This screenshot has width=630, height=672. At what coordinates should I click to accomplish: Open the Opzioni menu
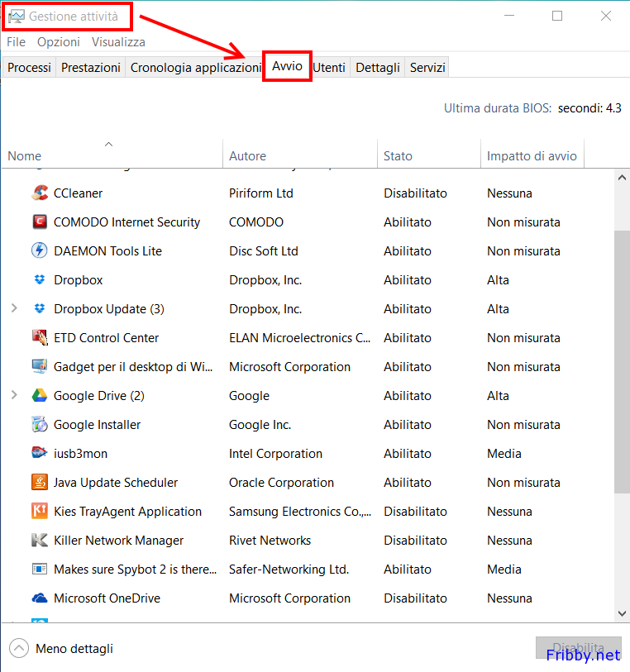59,41
